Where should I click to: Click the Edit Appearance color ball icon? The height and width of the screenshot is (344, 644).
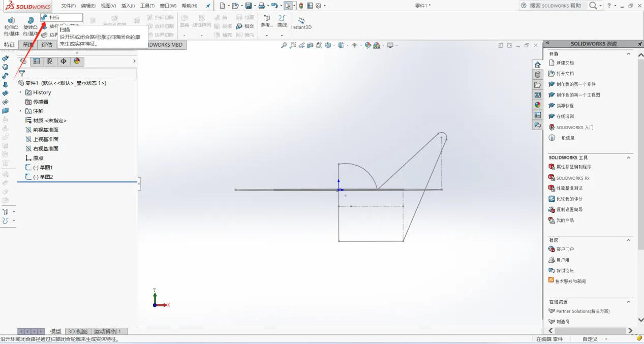(367, 45)
